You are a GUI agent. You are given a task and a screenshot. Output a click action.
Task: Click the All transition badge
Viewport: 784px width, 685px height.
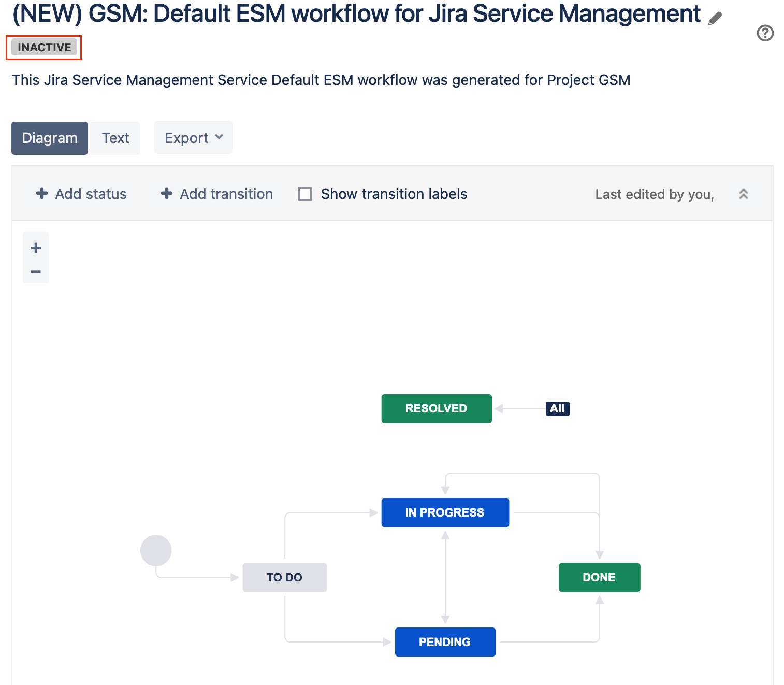point(558,409)
